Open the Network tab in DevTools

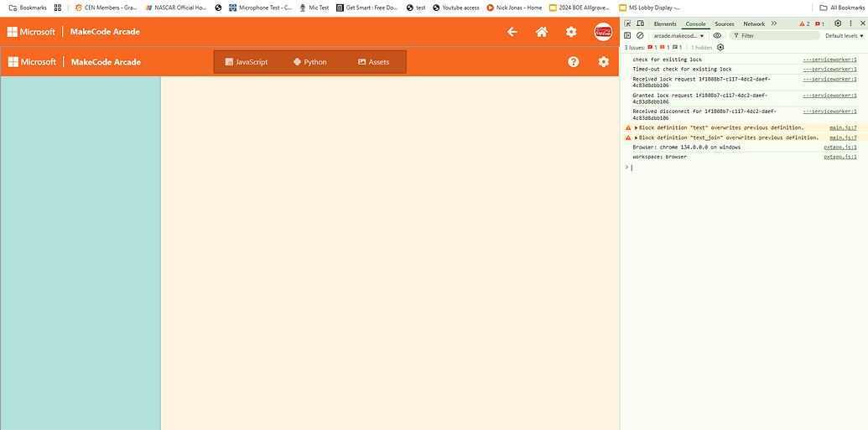754,23
